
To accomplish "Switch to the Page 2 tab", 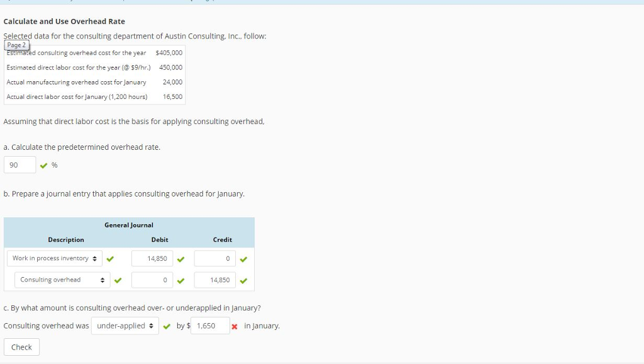I will (x=16, y=45).
